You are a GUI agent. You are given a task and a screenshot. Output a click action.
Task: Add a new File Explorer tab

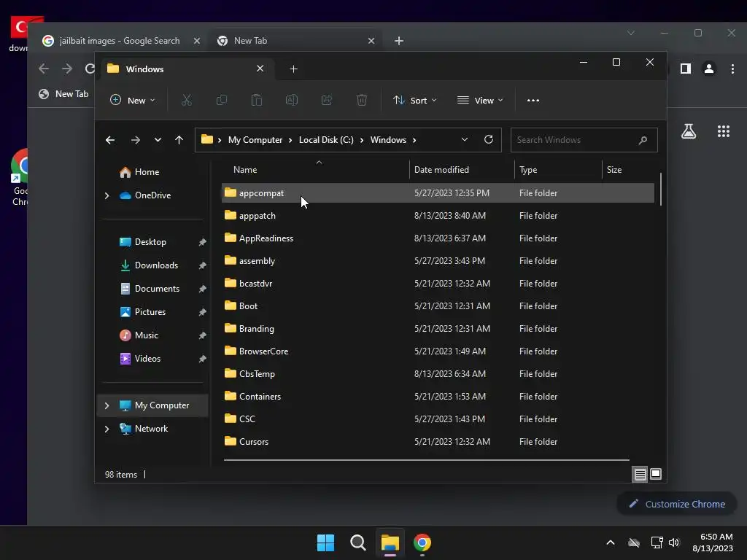click(293, 69)
